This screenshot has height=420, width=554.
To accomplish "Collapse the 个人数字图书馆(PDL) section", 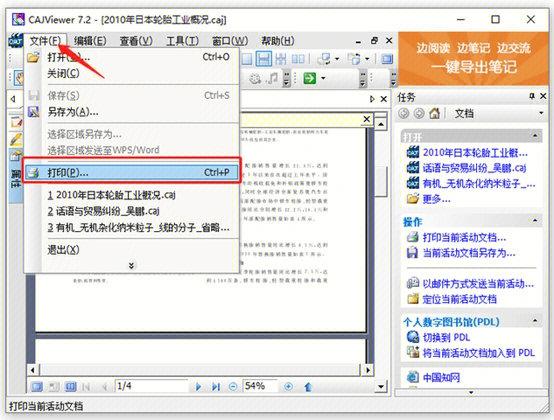I will [535, 321].
